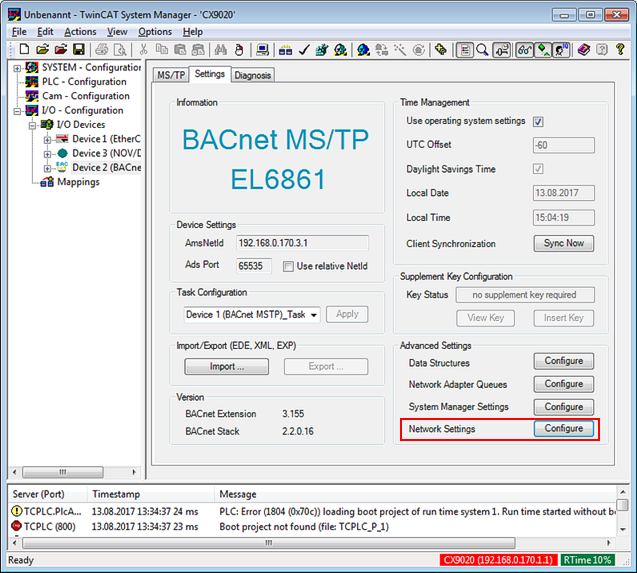Viewport: 637px width, 573px height.
Task: Click the Toggle Free Run icon
Action: (x=418, y=50)
